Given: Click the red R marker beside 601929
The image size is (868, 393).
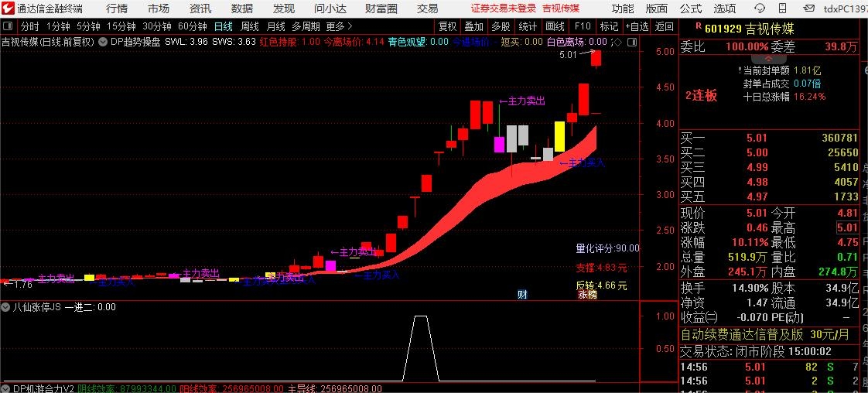Looking at the screenshot, I should pos(698,26).
